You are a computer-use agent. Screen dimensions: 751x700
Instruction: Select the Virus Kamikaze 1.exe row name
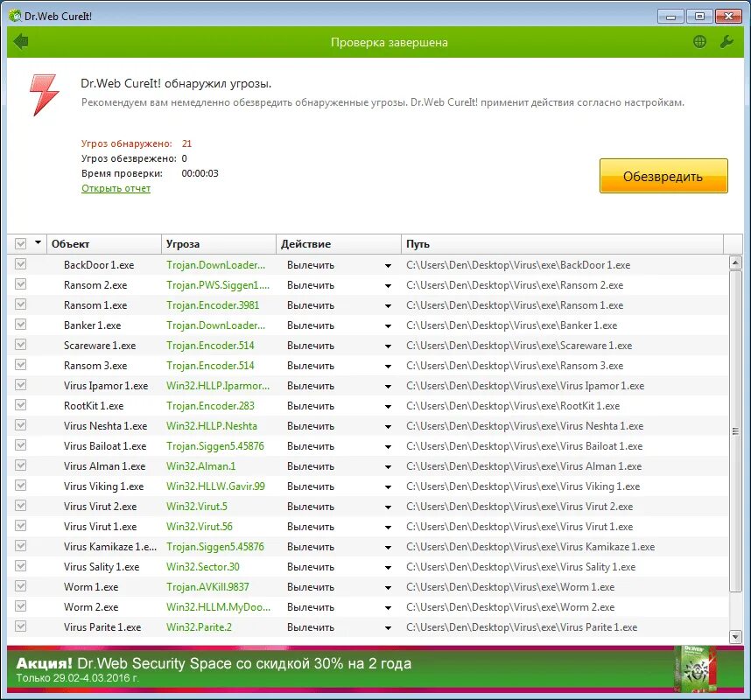(x=110, y=546)
